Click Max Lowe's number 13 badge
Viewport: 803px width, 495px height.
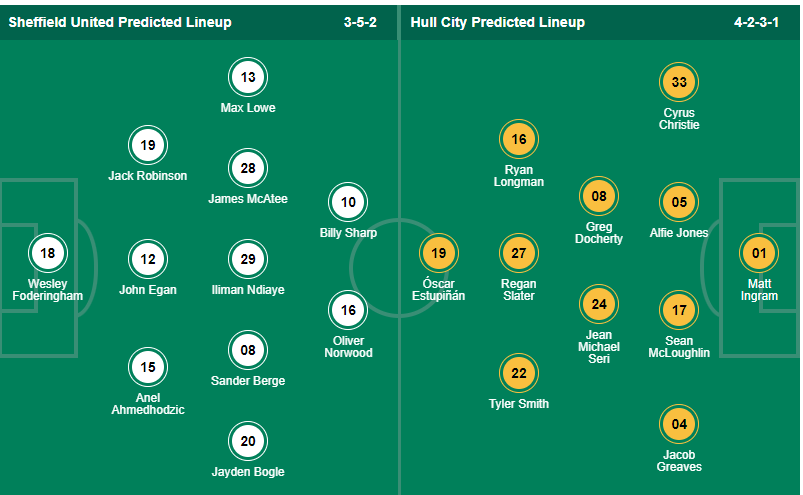coord(248,78)
